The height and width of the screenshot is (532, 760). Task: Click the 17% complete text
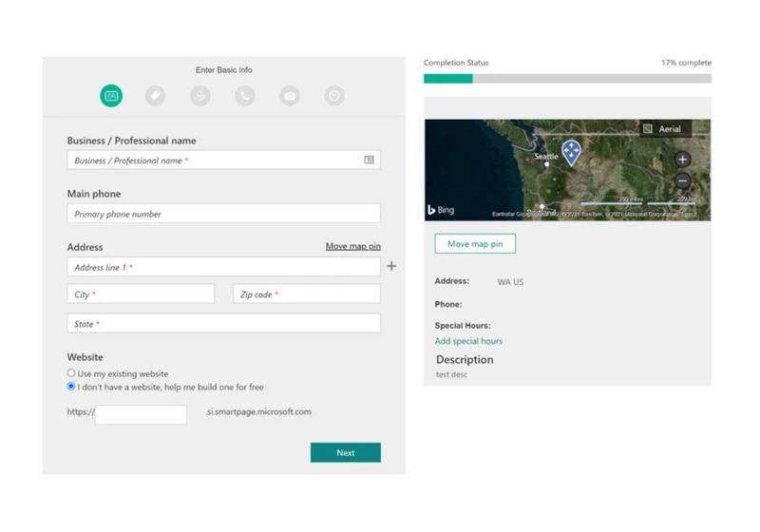[686, 63]
